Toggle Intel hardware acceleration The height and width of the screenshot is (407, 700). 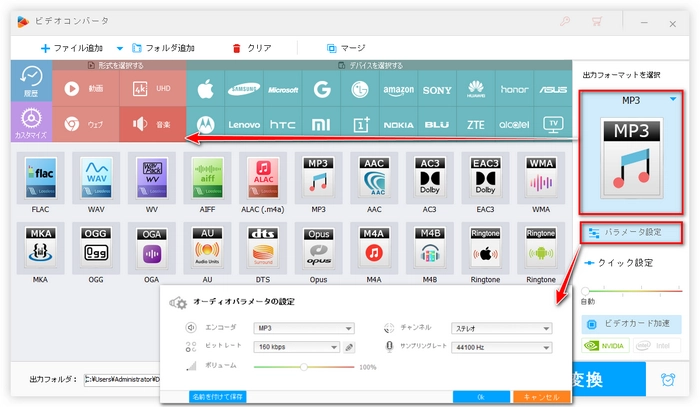(657, 346)
